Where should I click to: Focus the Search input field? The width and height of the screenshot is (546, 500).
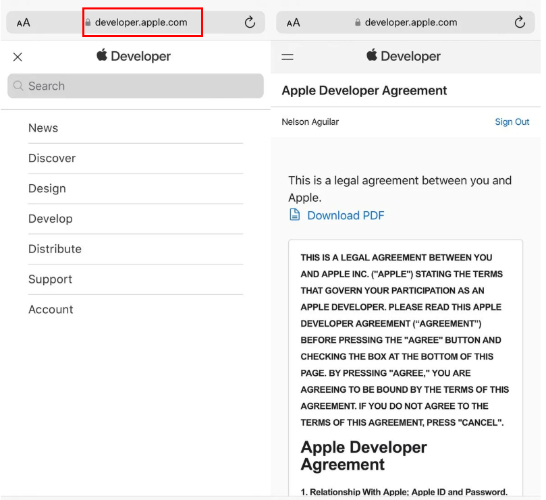(x=135, y=86)
